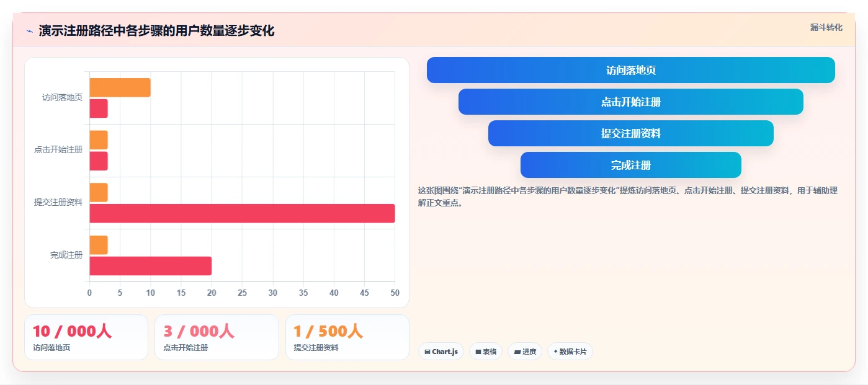Click the x-axis tick value 35
The width and height of the screenshot is (868, 385).
pos(303,293)
